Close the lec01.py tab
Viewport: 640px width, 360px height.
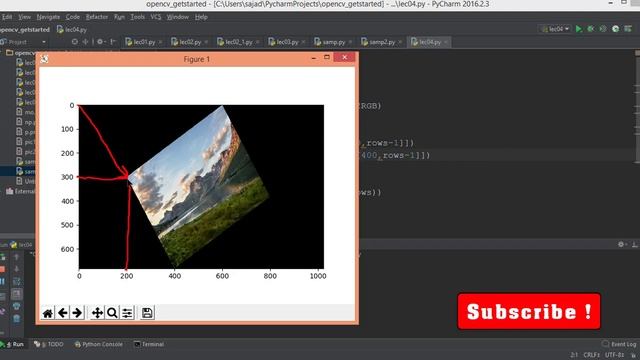point(160,42)
